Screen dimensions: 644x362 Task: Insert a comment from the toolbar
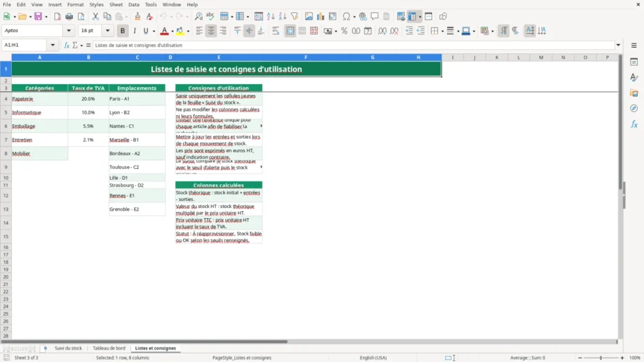375,16
